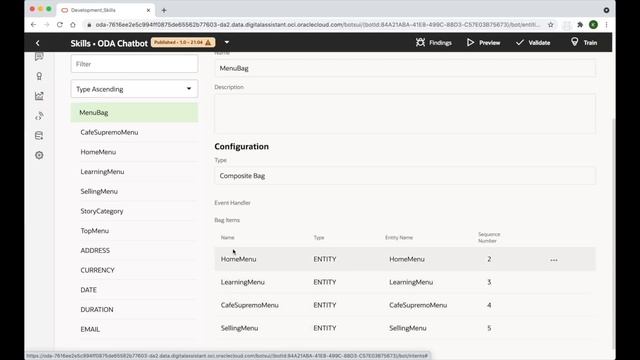Select the DATE system entity
Screen dimensions: 640x360
[x=134, y=290]
